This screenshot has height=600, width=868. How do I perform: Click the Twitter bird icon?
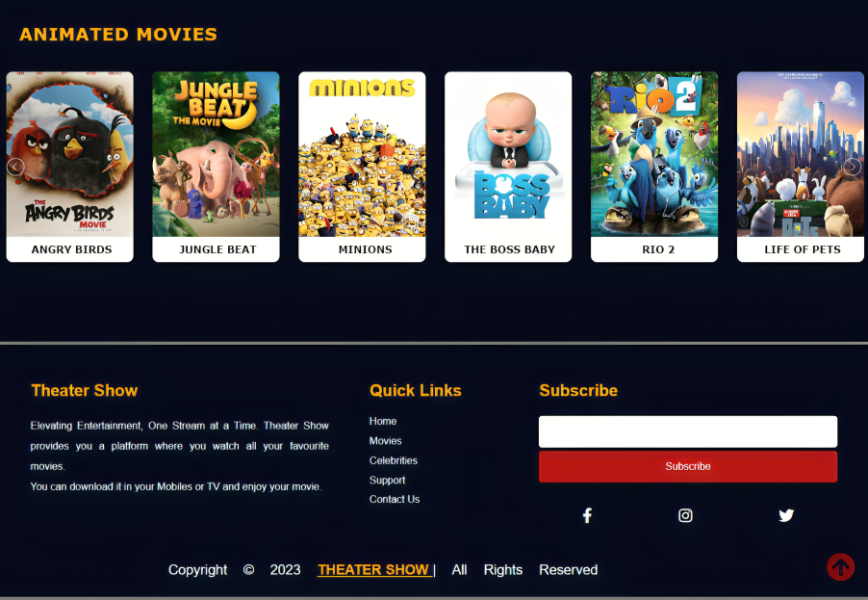[x=786, y=515]
